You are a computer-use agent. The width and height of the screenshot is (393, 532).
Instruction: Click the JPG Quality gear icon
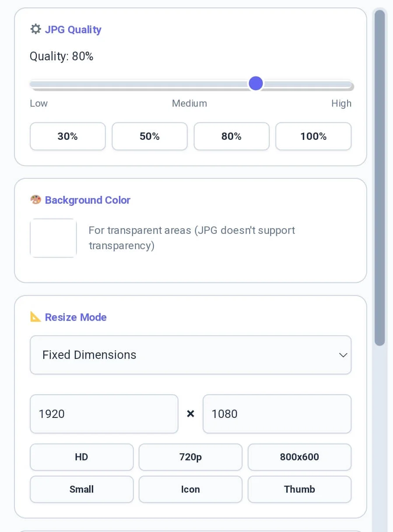tap(35, 29)
